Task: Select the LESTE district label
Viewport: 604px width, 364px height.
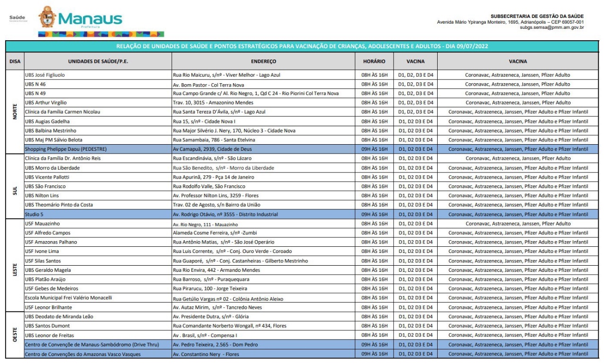Action: (x=15, y=265)
